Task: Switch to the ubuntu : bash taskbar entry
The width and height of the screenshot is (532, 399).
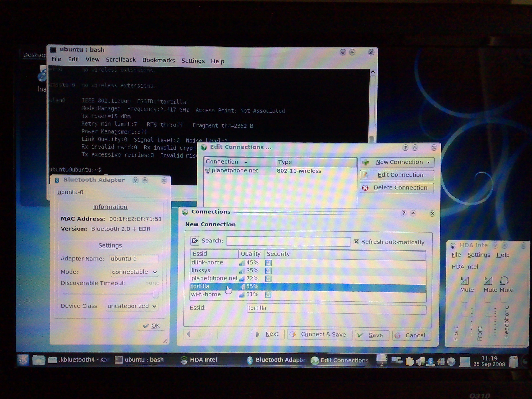Action: (139, 360)
